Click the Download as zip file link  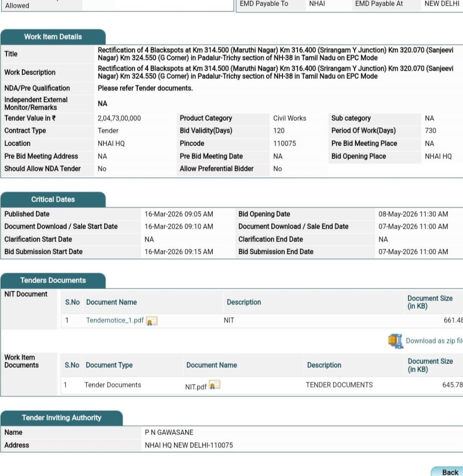click(434, 341)
